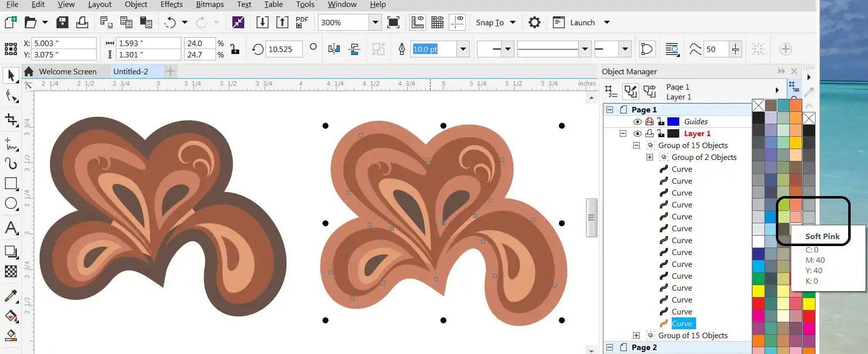Image resolution: width=868 pixels, height=354 pixels.
Task: Toggle visibility eye of Layer 1
Action: (637, 134)
